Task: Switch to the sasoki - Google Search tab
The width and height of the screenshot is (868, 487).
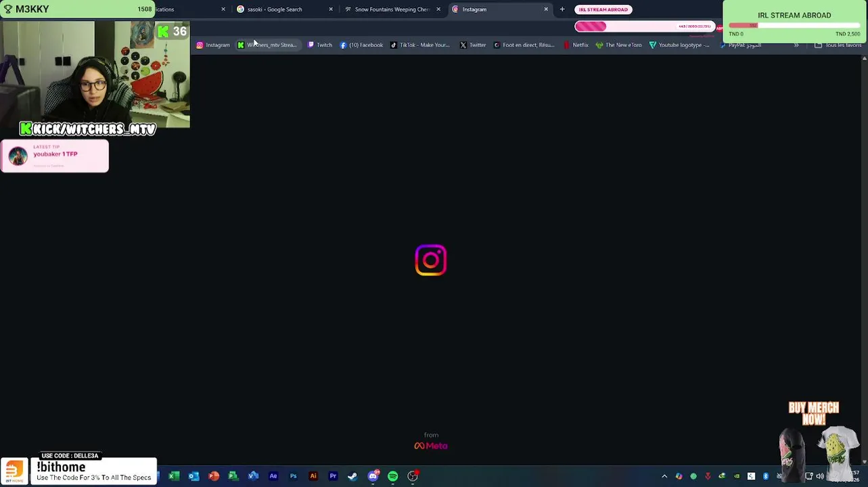Action: point(274,9)
